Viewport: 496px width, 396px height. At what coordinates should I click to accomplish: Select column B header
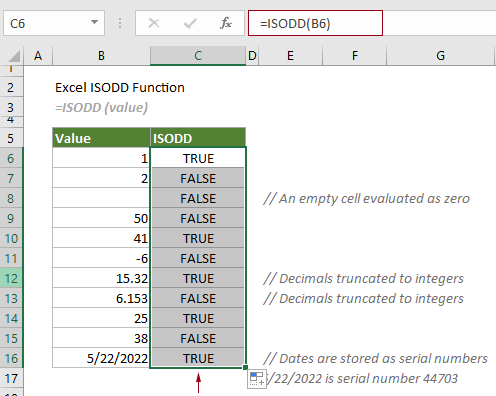101,56
